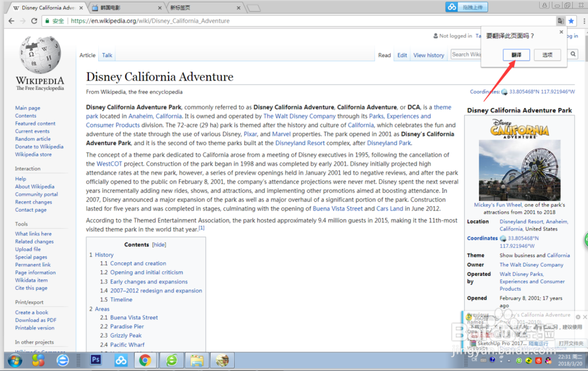Open Internet Explorer from taskbar

pyautogui.click(x=63, y=360)
